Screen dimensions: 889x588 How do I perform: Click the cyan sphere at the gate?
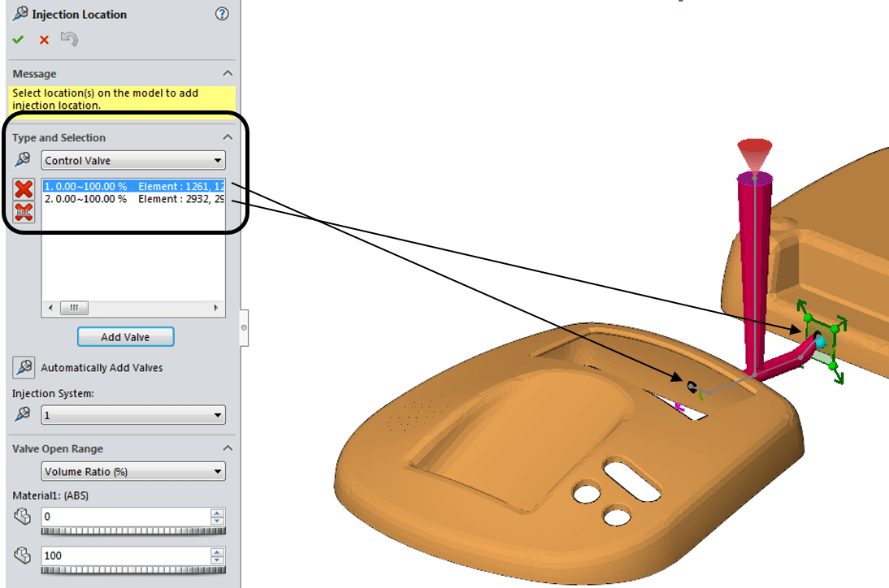click(x=819, y=342)
